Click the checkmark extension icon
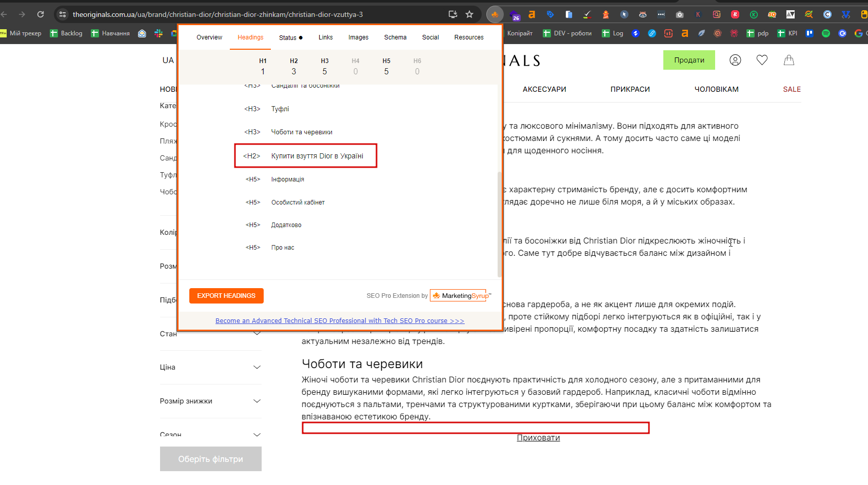The width and height of the screenshot is (868, 485). (587, 14)
